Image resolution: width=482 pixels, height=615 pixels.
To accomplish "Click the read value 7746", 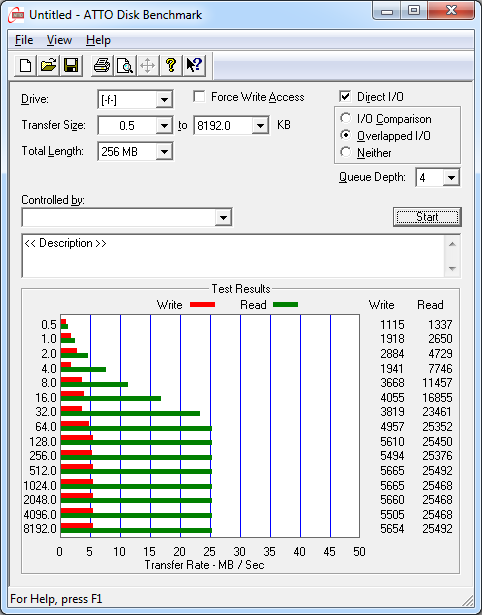I will click(440, 369).
